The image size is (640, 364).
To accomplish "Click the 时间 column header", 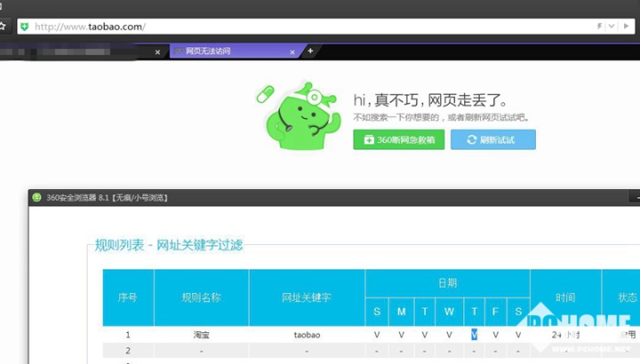I will [x=565, y=297].
